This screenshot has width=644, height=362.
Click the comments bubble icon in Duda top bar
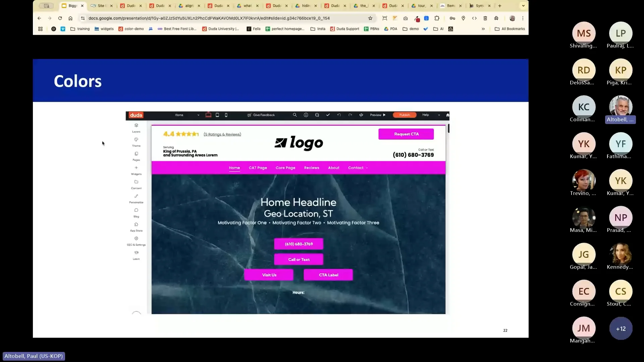coord(317,115)
